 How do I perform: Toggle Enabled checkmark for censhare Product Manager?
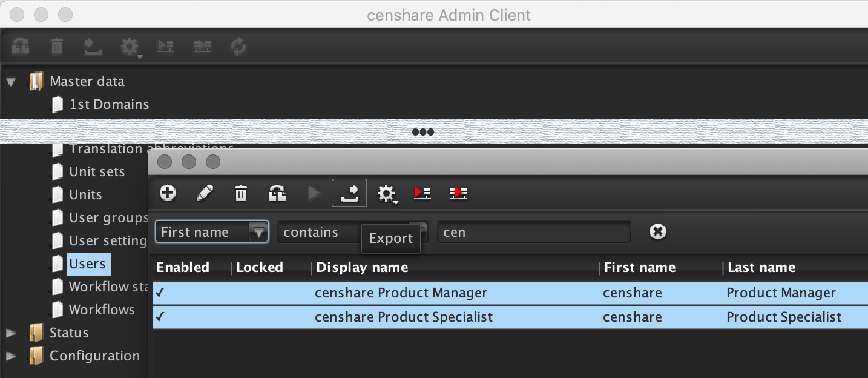pos(160,293)
